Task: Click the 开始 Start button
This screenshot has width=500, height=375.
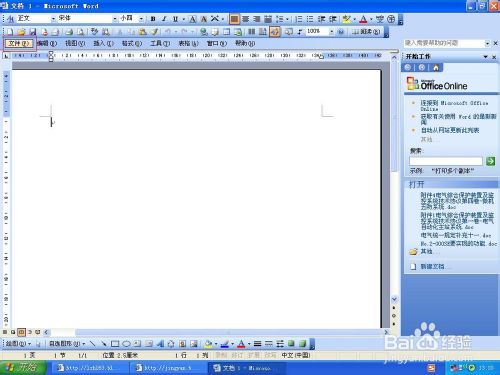Action: coord(23,368)
